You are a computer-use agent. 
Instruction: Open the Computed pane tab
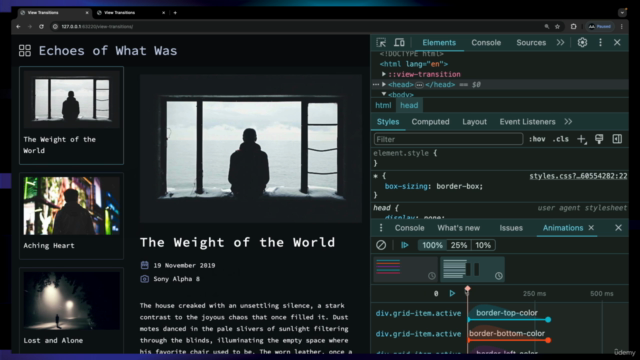click(x=430, y=122)
